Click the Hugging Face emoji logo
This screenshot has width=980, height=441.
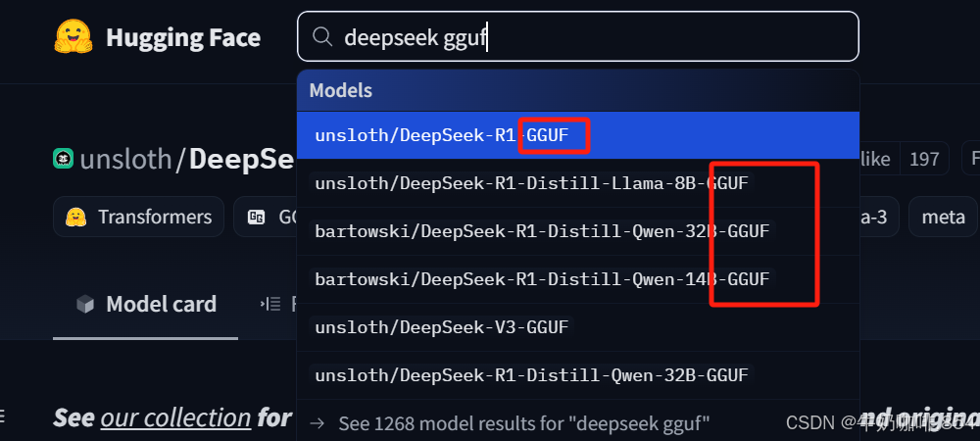[73, 37]
